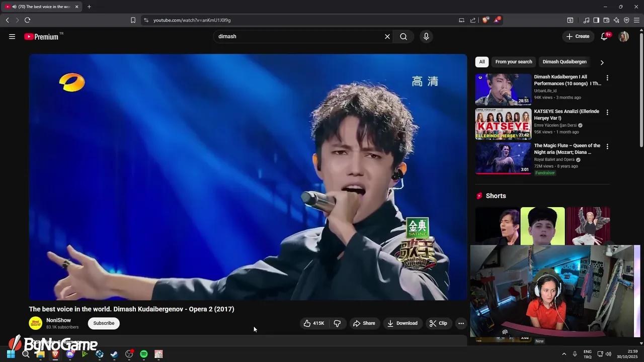Close the current YouTube tab
The width and height of the screenshot is (644, 362).
pos(76,7)
